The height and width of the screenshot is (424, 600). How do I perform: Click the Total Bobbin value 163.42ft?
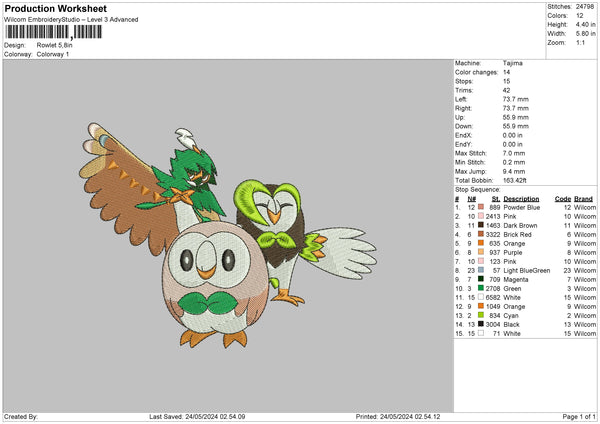tap(515, 180)
